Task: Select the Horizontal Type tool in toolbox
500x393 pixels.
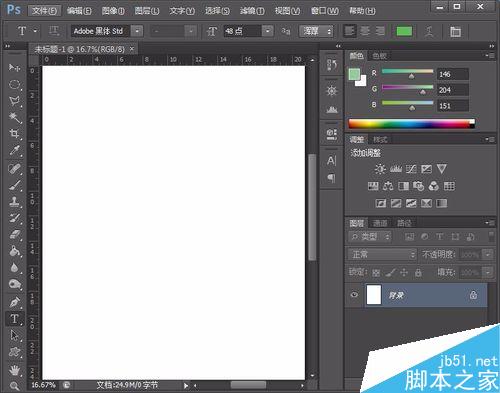Action: (x=14, y=319)
